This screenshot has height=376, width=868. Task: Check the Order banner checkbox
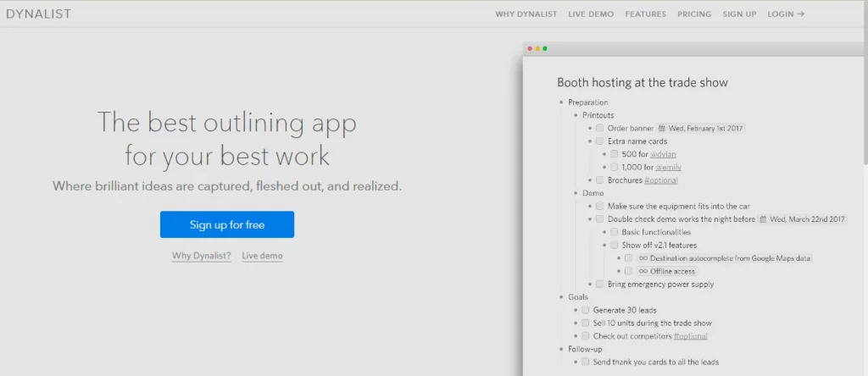[599, 128]
